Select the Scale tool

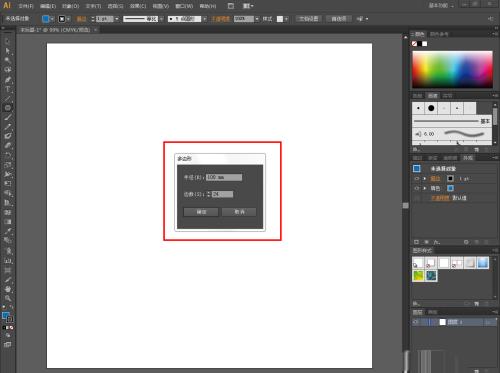tap(8, 165)
